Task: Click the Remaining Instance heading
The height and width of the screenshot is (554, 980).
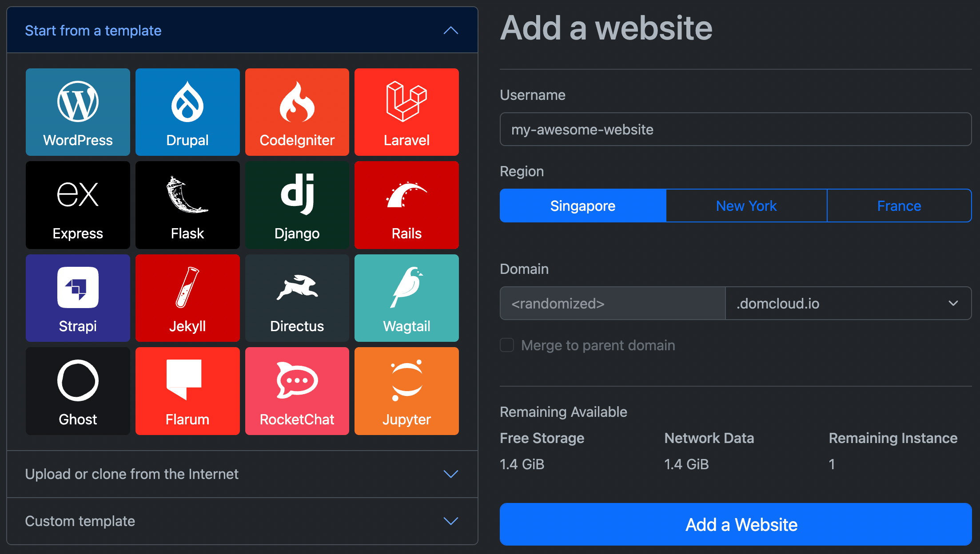Action: click(893, 438)
